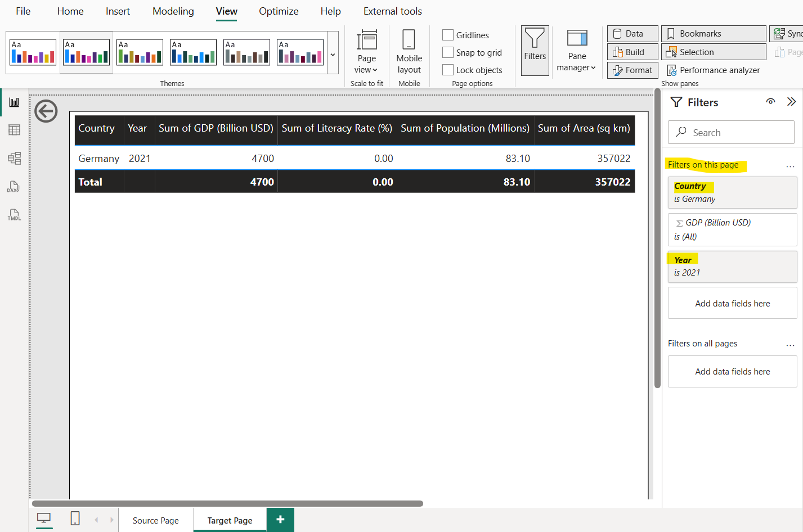Open the Model view
The height and width of the screenshot is (532, 803).
point(14,158)
